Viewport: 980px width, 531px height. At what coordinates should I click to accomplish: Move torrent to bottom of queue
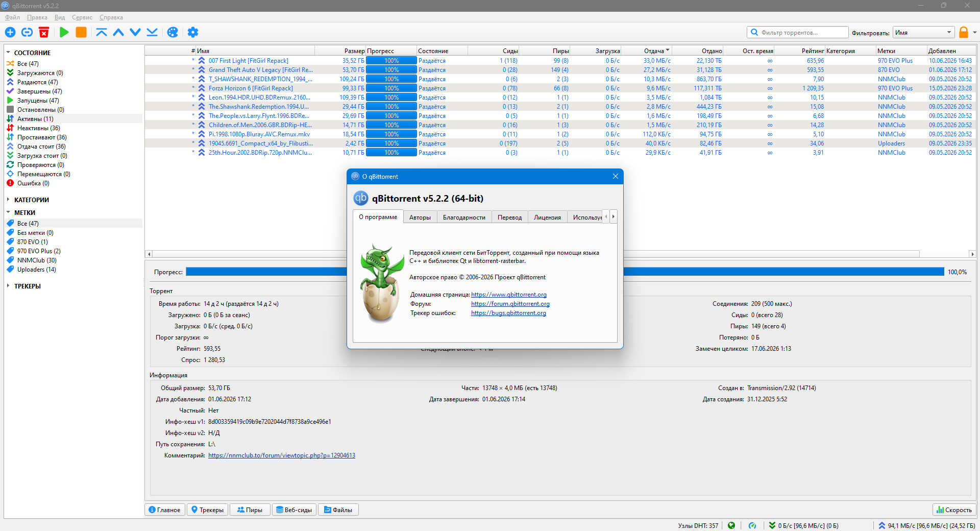coord(152,32)
